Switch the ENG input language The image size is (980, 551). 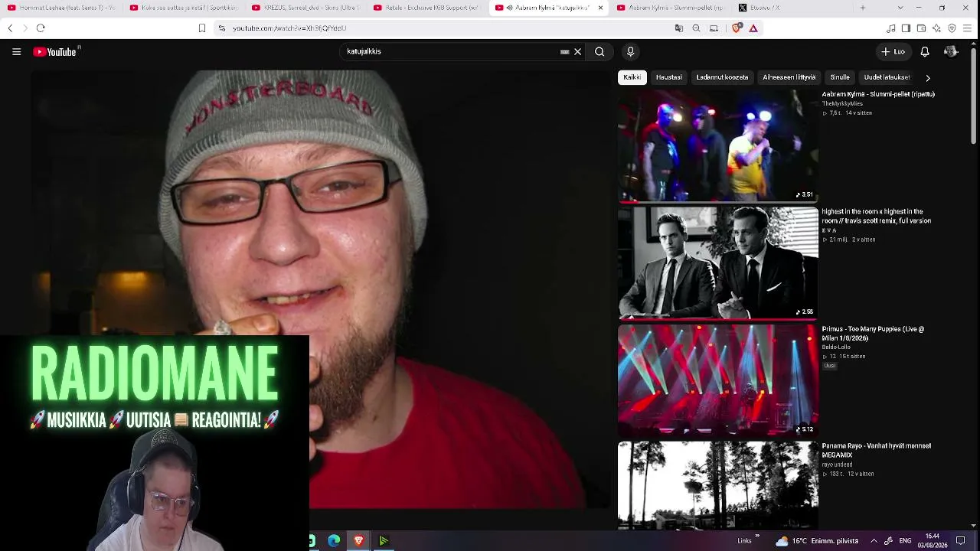coord(905,541)
